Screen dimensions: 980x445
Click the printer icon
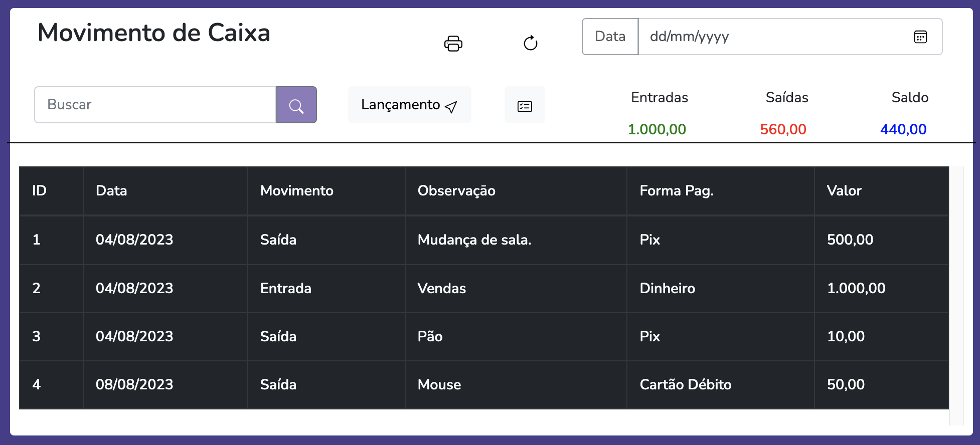coord(453,44)
